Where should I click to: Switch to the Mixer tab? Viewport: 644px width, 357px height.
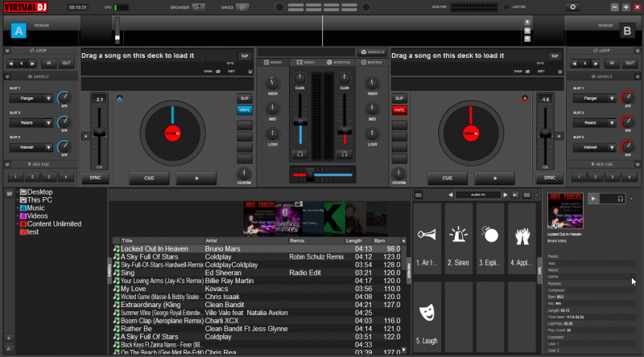pyautogui.click(x=273, y=63)
